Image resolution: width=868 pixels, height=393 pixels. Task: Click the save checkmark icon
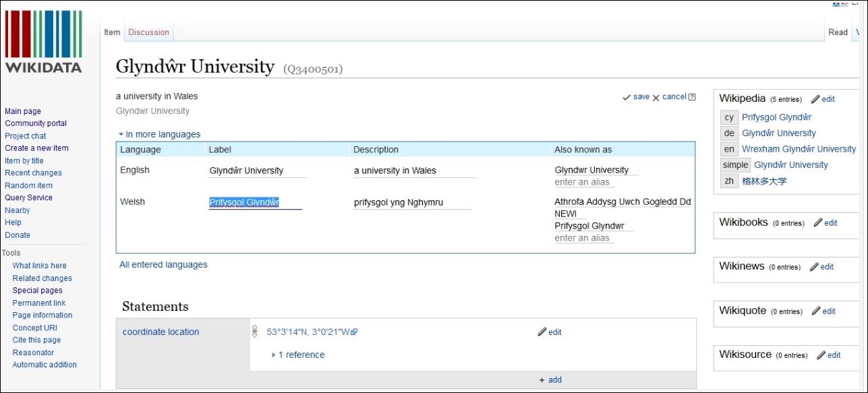pyautogui.click(x=627, y=98)
